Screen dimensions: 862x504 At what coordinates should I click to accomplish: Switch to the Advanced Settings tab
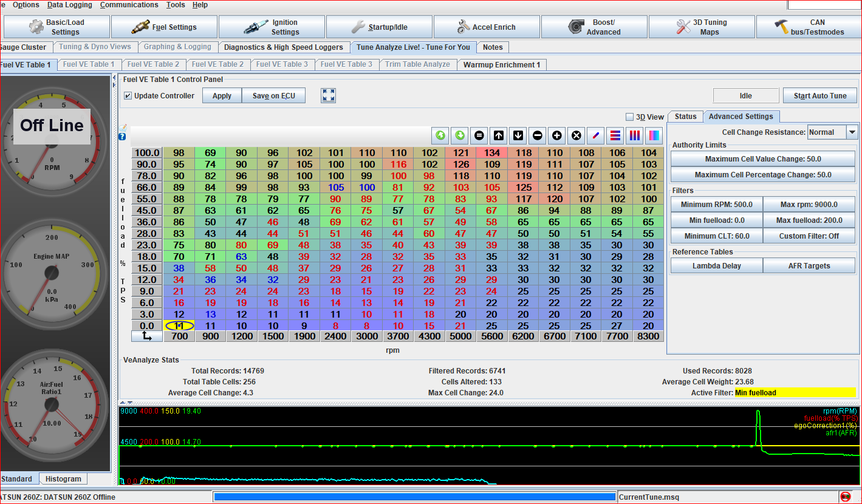(741, 117)
